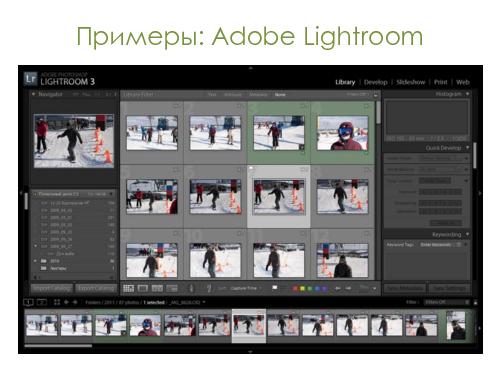Screen dimensions: 500x375
Task: Click the second monitor display icon
Action: click(x=42, y=302)
